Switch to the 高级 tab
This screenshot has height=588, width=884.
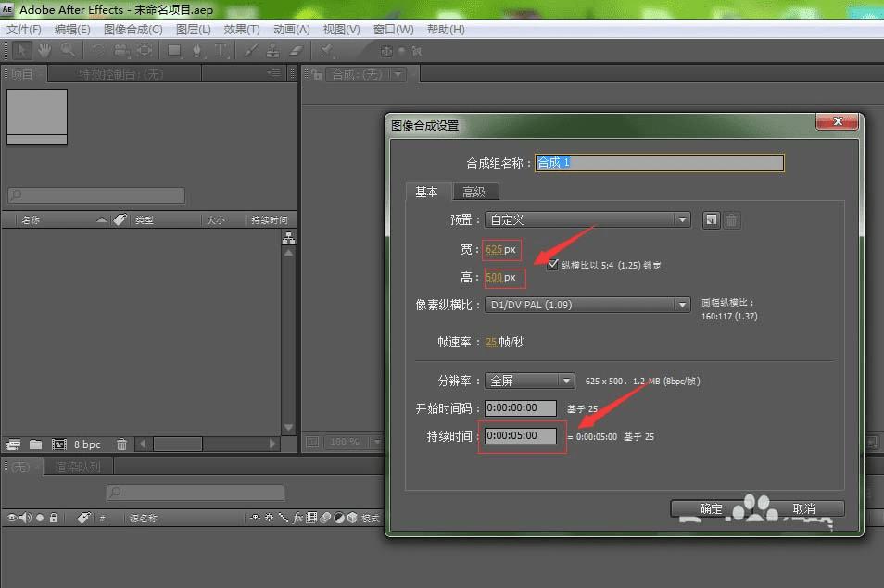(x=474, y=192)
